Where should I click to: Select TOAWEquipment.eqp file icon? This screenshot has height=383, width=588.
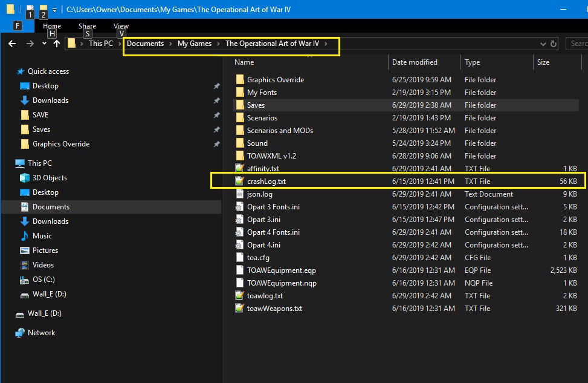[x=240, y=270]
